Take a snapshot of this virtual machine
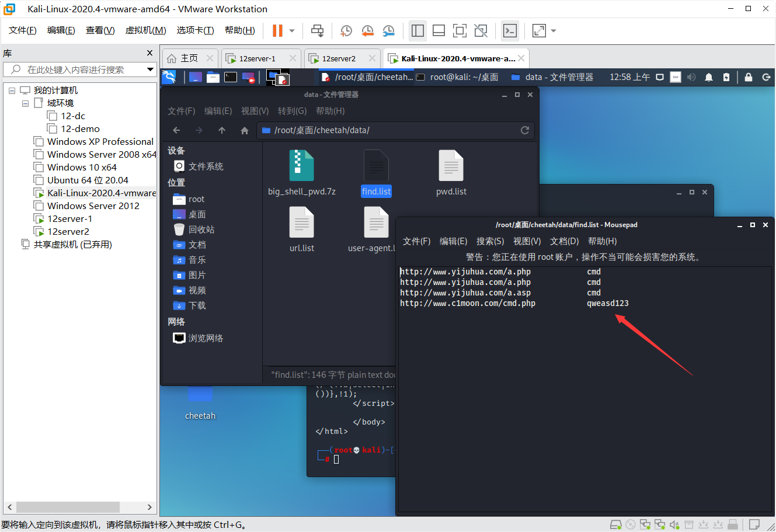Viewport: 776px width, 532px height. click(x=346, y=30)
